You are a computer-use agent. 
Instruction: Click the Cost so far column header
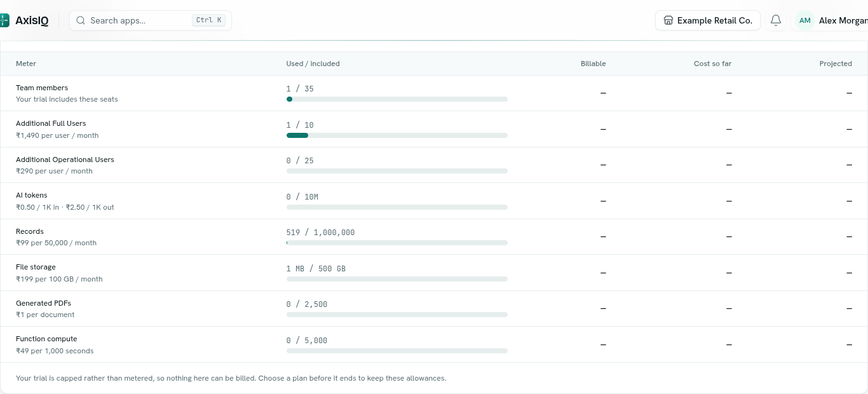[x=712, y=64]
